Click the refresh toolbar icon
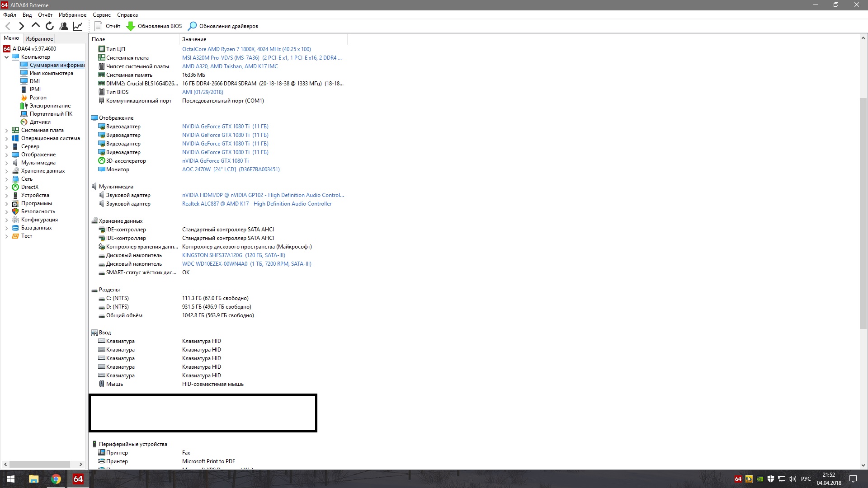This screenshot has width=868, height=488. tap(50, 26)
